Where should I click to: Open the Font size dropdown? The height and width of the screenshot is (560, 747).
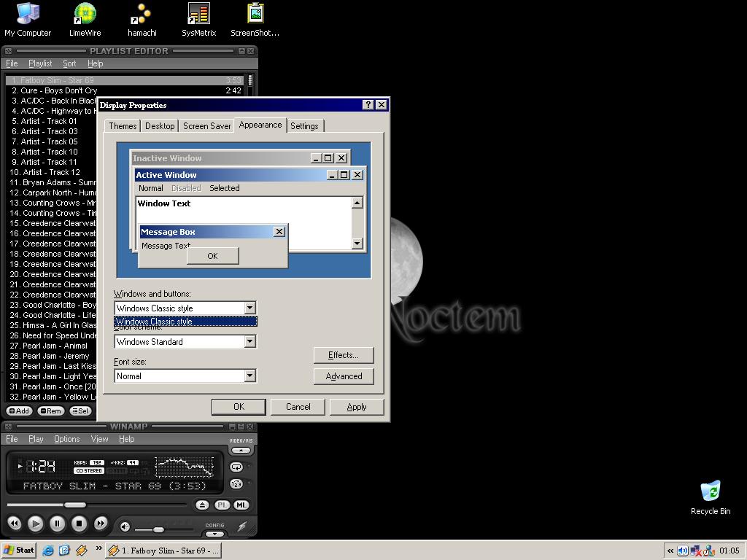coord(249,376)
